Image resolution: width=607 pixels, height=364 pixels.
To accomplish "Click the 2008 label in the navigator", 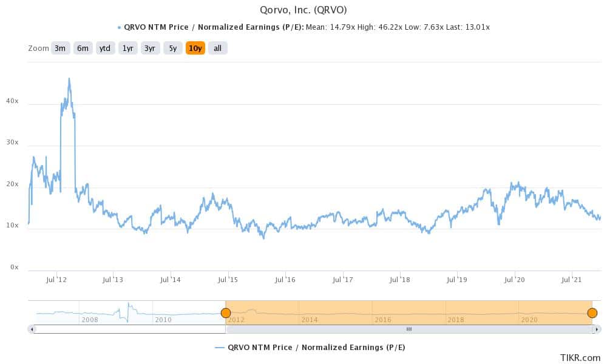I will 90,320.
